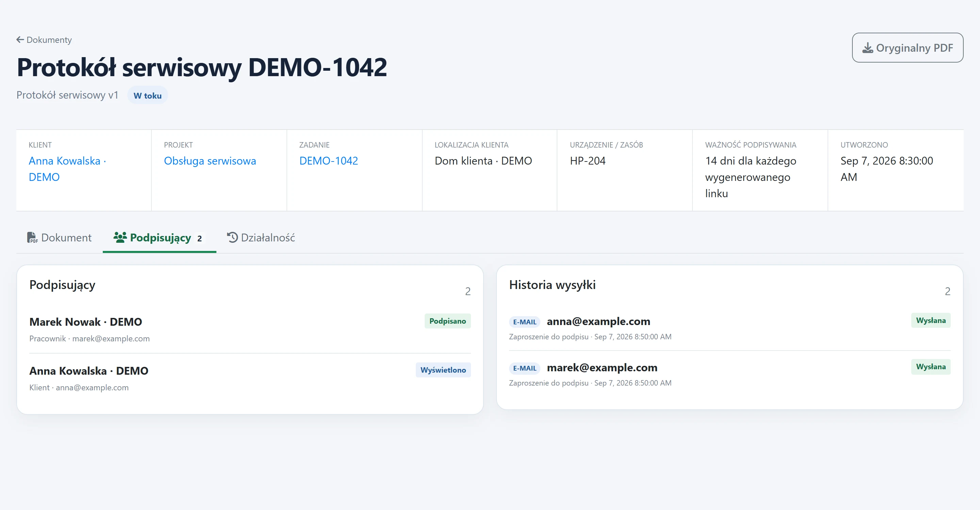
Task: Click the W toku status badge
Action: tap(148, 96)
